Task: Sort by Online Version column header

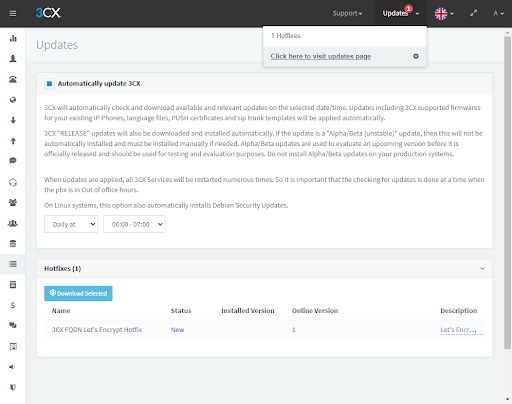Action: 315,311
